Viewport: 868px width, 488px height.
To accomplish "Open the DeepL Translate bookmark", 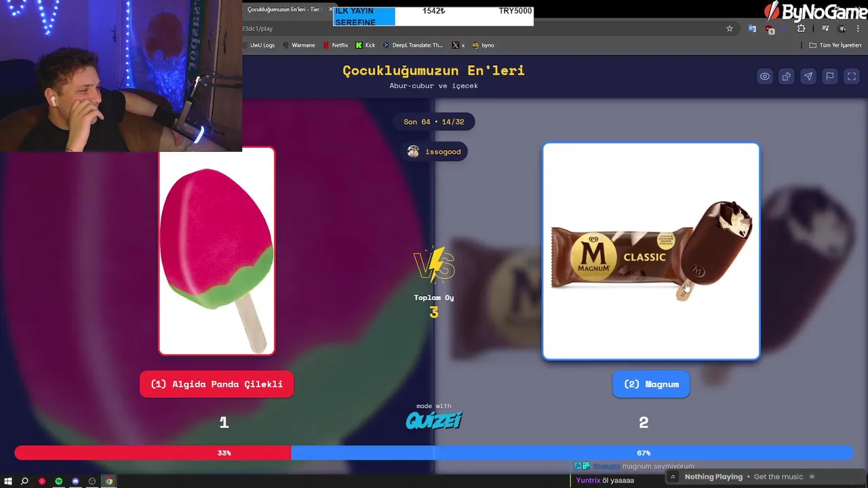I will (x=413, y=45).
